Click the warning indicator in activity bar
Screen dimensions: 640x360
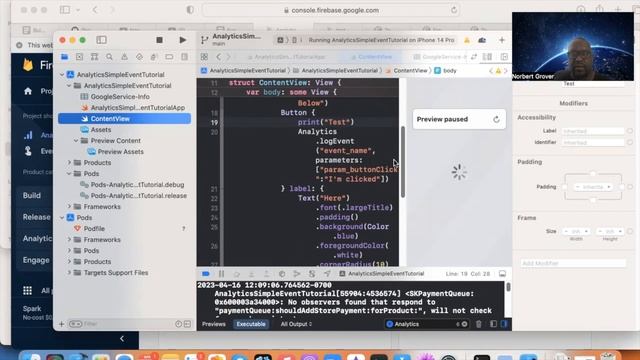point(467,40)
